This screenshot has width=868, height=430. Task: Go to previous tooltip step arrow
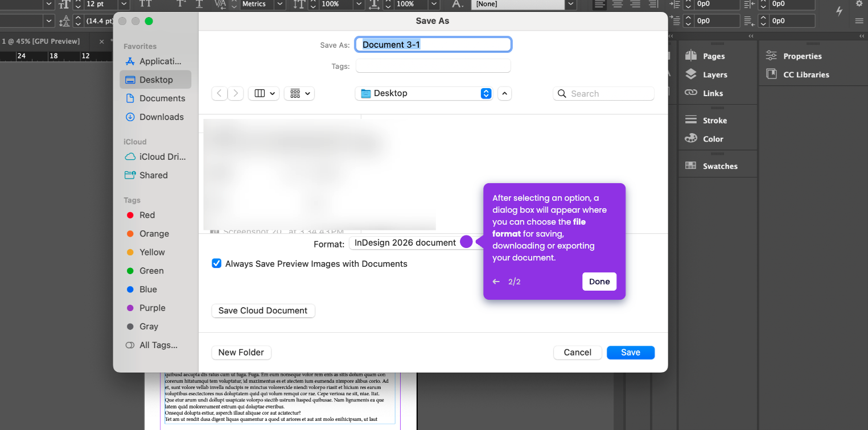tap(496, 282)
